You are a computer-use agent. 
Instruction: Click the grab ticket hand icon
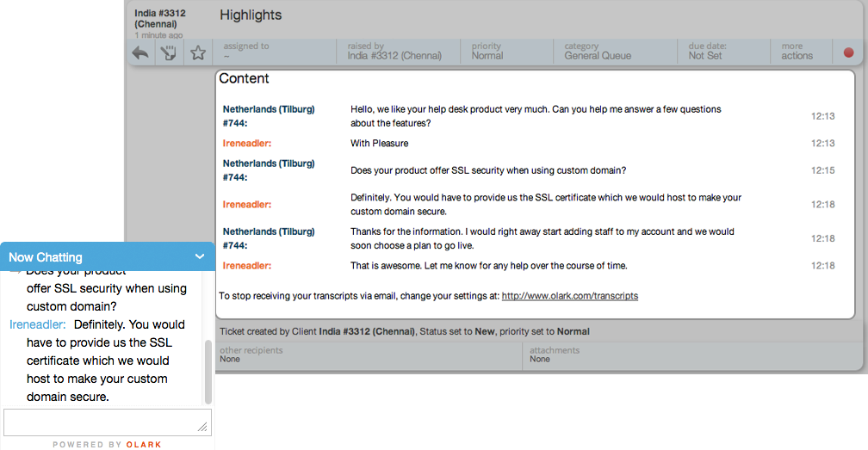point(168,53)
